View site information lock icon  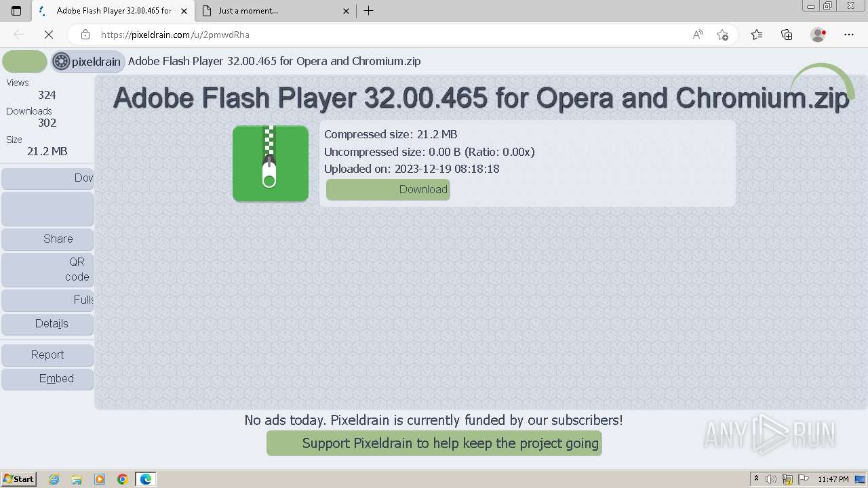click(85, 35)
